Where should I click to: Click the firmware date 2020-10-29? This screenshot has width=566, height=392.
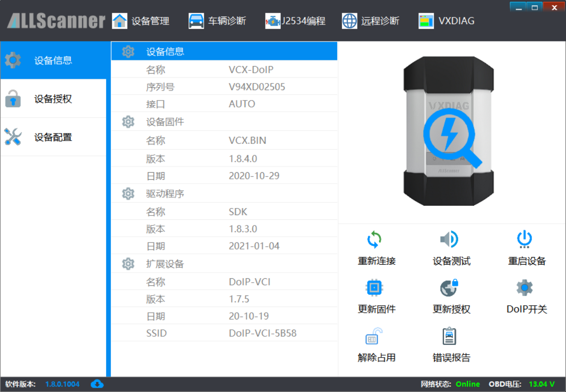click(254, 175)
